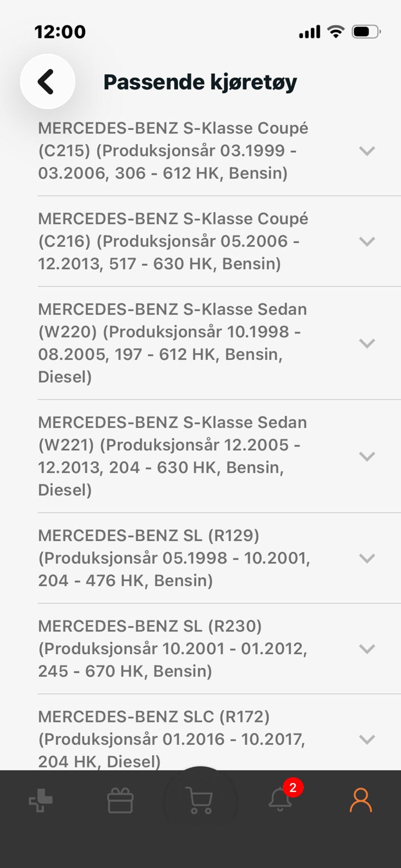This screenshot has height=868, width=401.
Task: Select MERCEDES-BENZ SL (R230) entry text
Action: click(x=174, y=648)
